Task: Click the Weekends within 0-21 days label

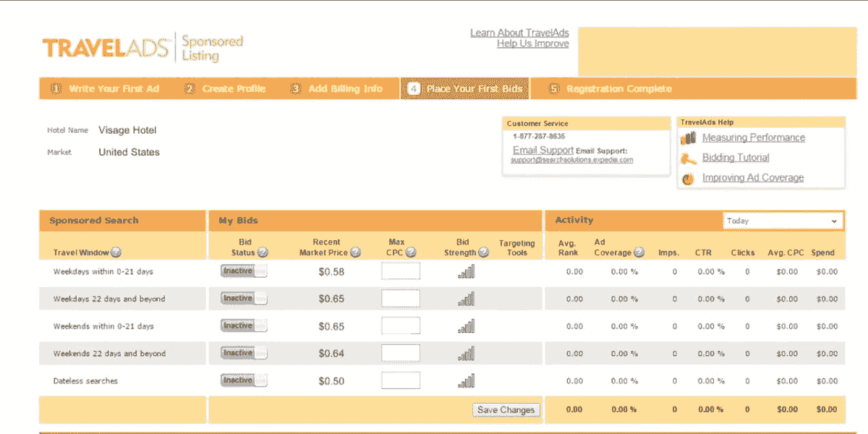Action: point(103,326)
